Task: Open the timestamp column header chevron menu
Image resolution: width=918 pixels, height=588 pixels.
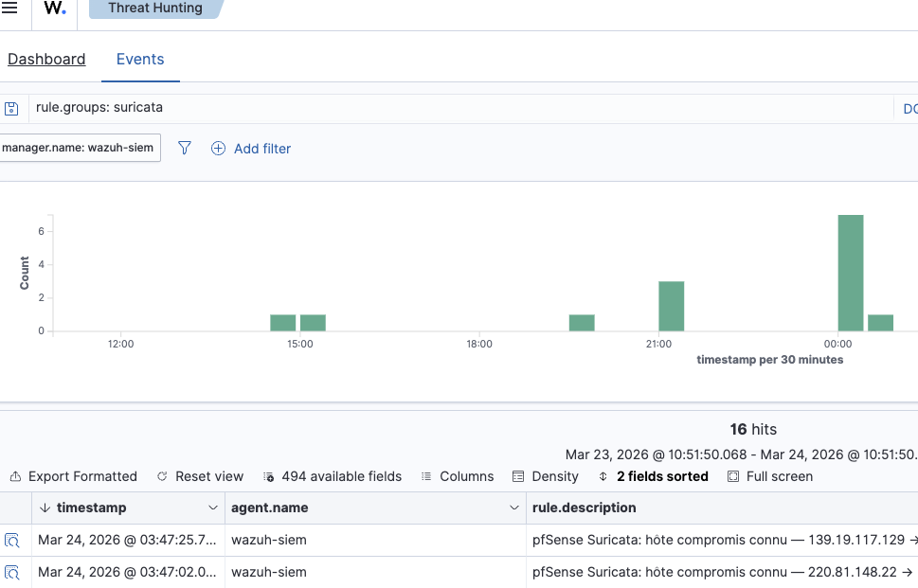Action: click(213, 508)
